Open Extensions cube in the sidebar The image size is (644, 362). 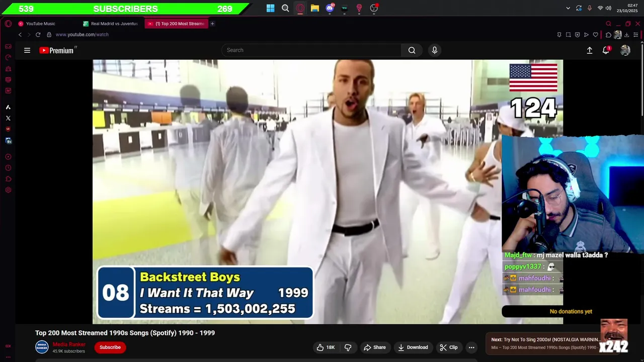pos(8,179)
